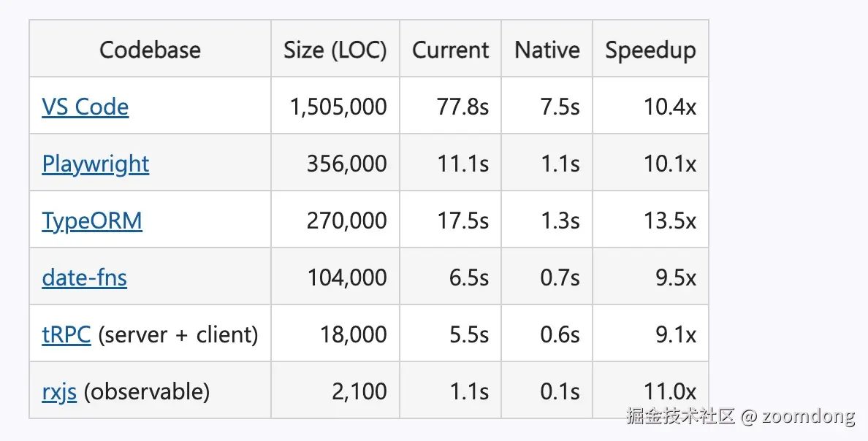Click the Native column header
868x441 pixels.
tap(547, 50)
